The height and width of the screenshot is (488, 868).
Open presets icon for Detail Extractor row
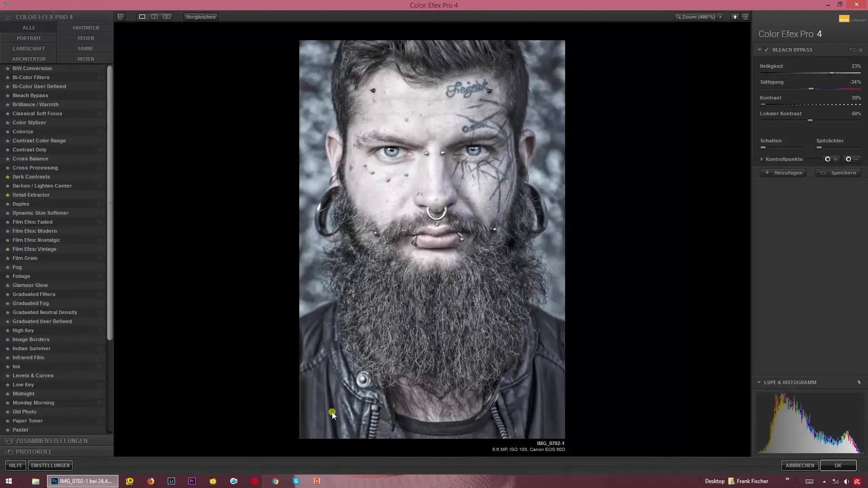coord(100,195)
